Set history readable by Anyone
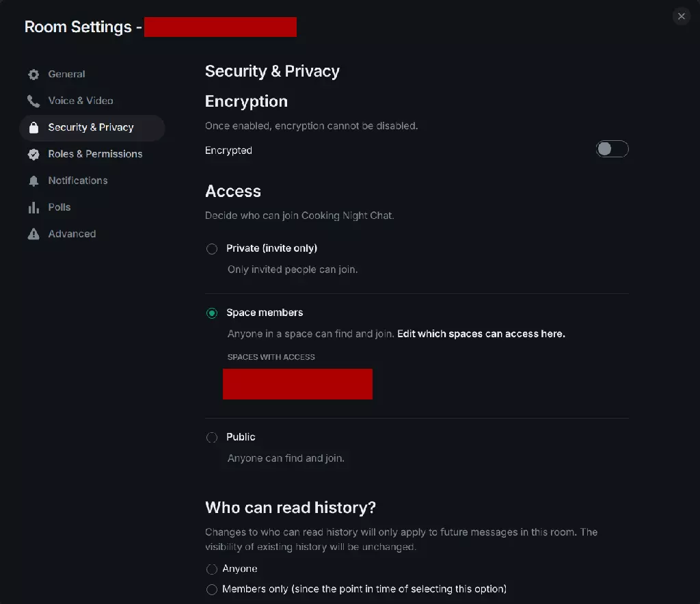Image resolution: width=700 pixels, height=604 pixels. coord(212,569)
